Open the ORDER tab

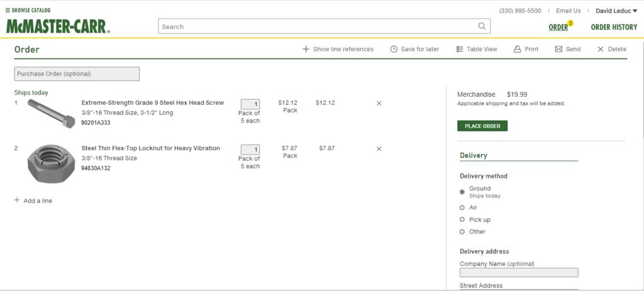pyautogui.click(x=558, y=27)
